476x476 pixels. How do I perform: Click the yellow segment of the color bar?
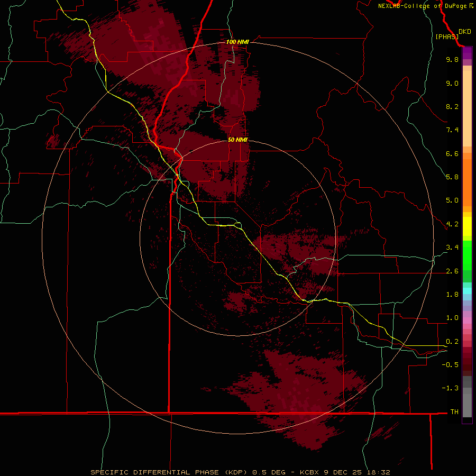point(467,226)
